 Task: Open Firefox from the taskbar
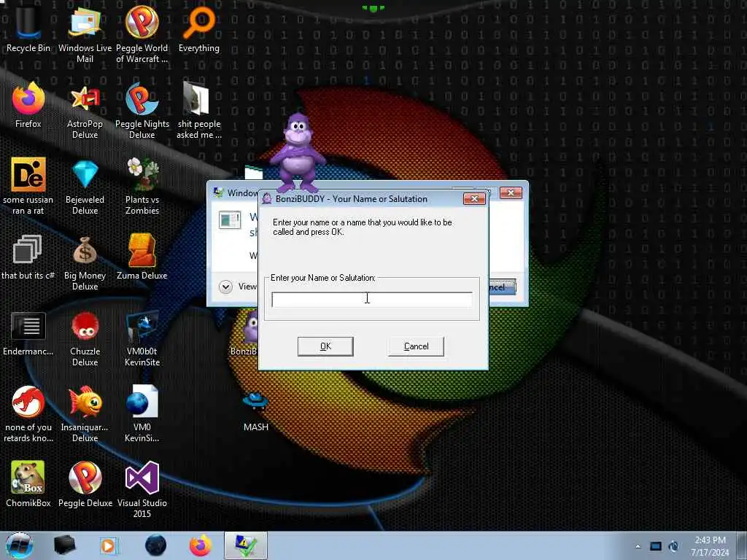pyautogui.click(x=201, y=545)
